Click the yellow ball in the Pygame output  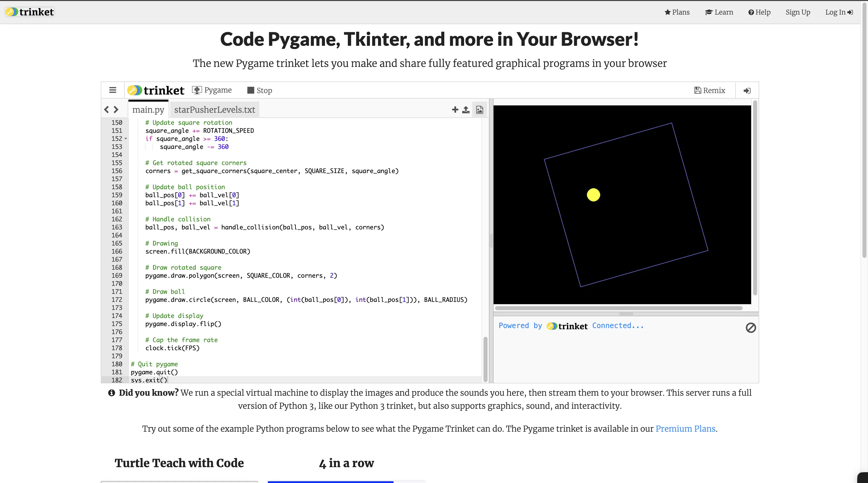tap(593, 195)
